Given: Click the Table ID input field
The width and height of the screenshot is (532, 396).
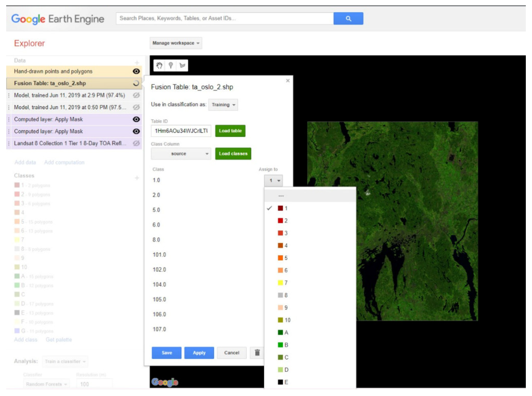Looking at the screenshot, I should (181, 131).
